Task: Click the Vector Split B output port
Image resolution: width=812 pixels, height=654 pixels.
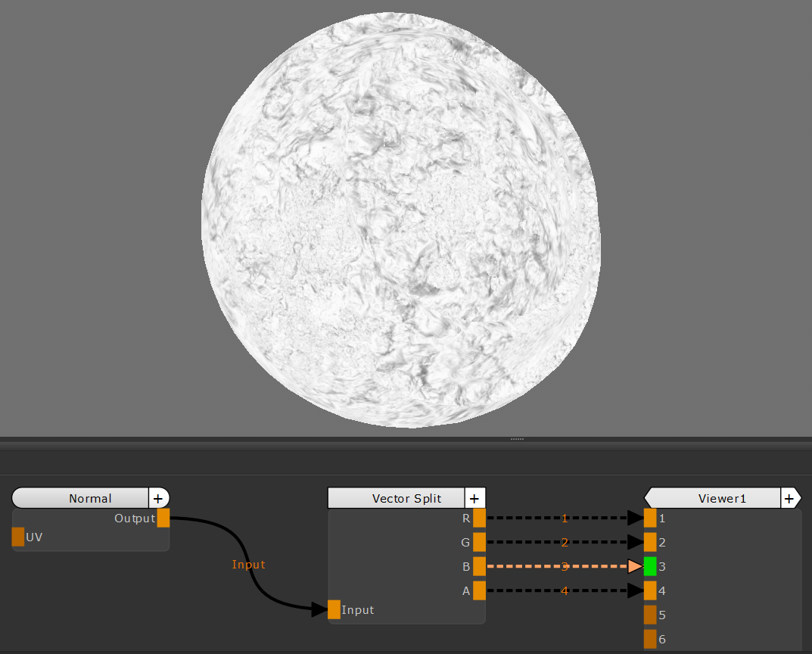Action: click(479, 566)
